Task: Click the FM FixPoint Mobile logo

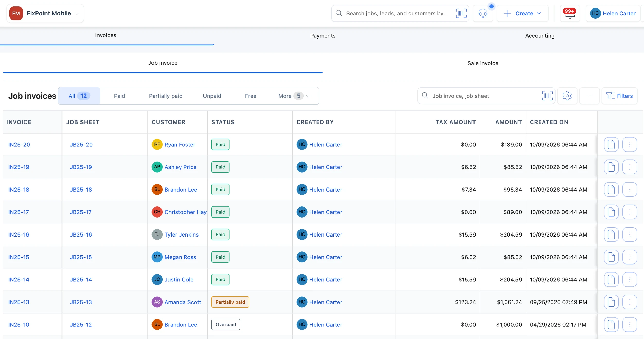Action: click(x=16, y=13)
